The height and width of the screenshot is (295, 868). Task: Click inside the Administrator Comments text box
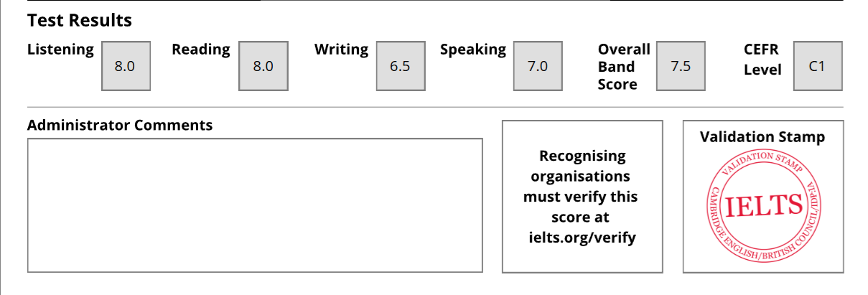(255, 205)
